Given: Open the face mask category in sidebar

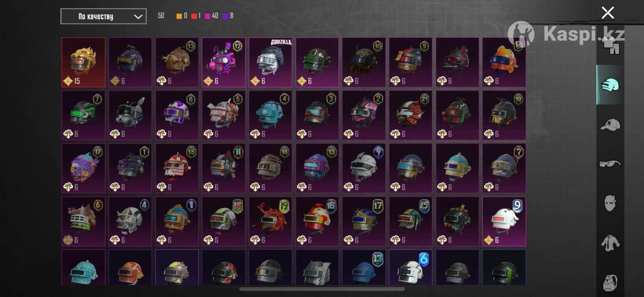Looking at the screenshot, I should click(x=610, y=203).
